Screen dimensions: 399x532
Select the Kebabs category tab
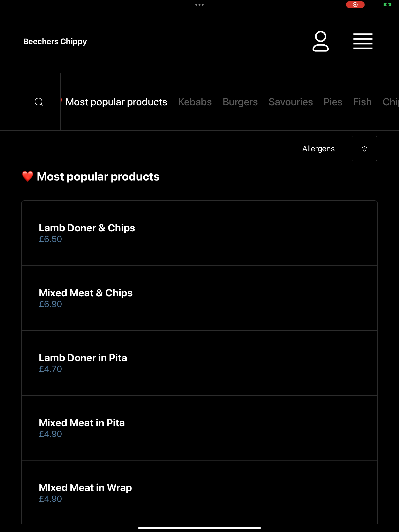click(x=195, y=102)
